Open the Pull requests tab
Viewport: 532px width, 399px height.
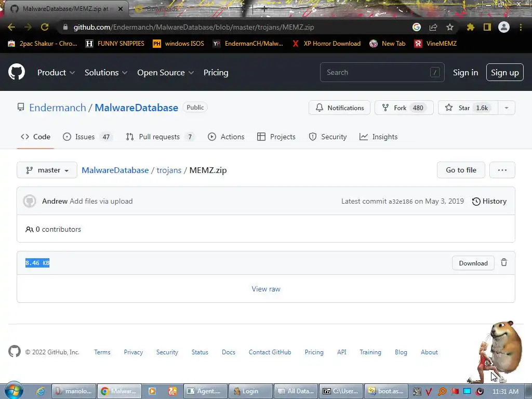[160, 137]
